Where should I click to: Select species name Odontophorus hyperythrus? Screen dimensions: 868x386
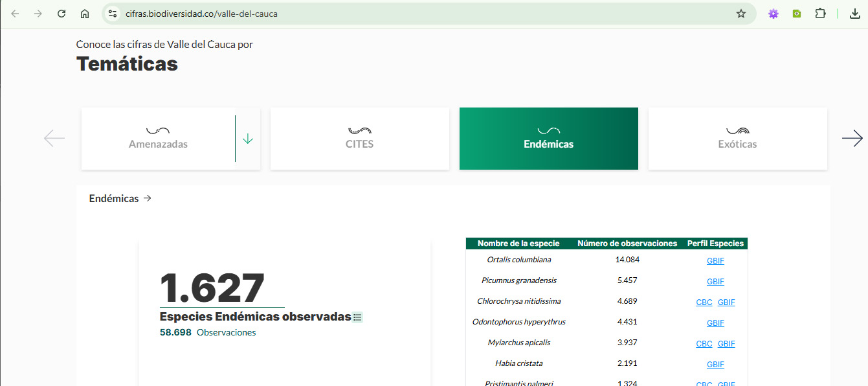point(519,322)
